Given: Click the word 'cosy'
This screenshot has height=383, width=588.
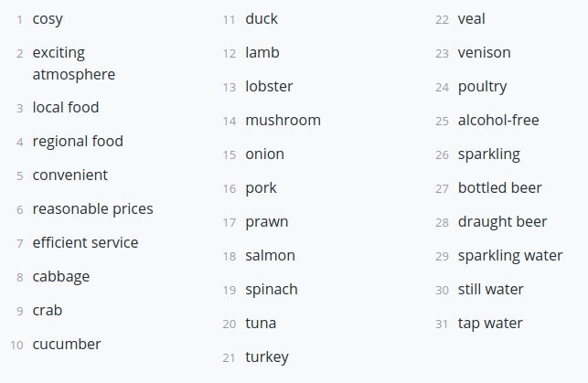Looking at the screenshot, I should click(x=48, y=19).
